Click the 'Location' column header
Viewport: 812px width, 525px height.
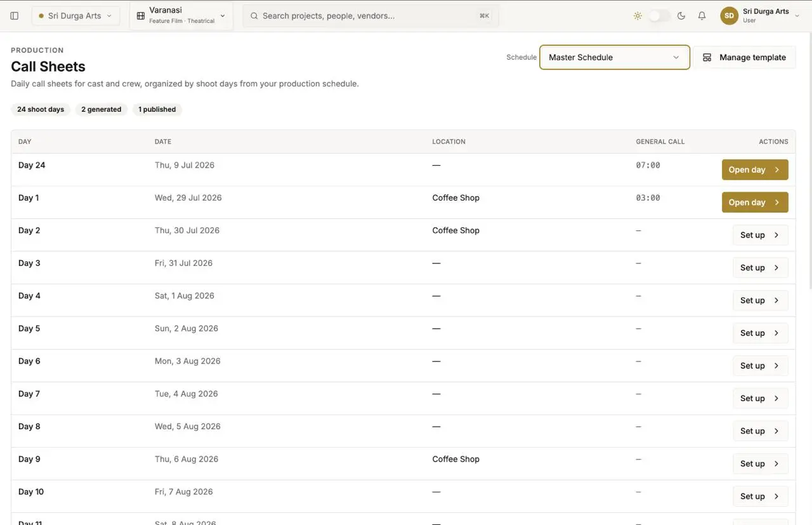[x=449, y=142]
